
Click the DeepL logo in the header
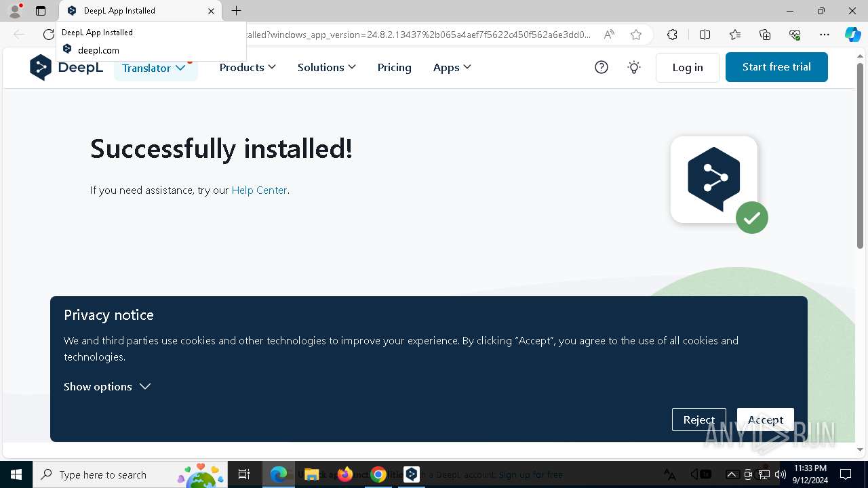pos(66,67)
